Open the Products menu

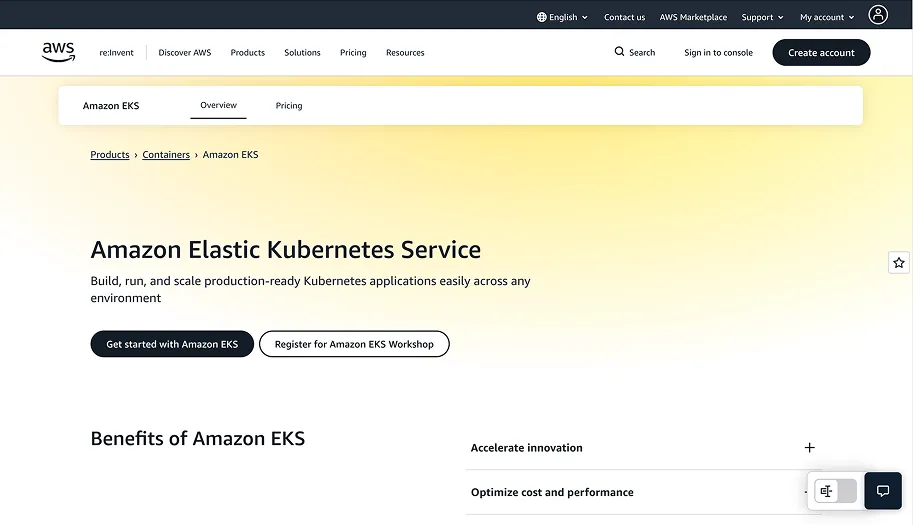click(247, 52)
